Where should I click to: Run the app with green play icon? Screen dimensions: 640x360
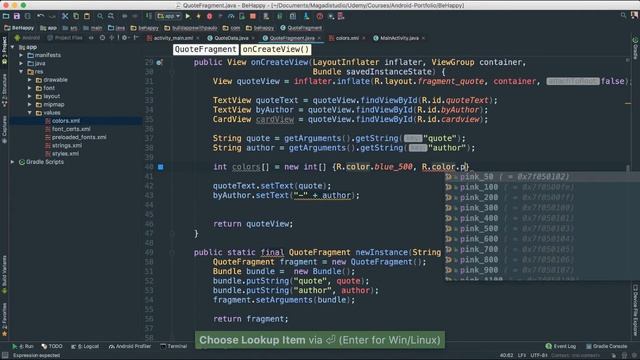click(188, 16)
